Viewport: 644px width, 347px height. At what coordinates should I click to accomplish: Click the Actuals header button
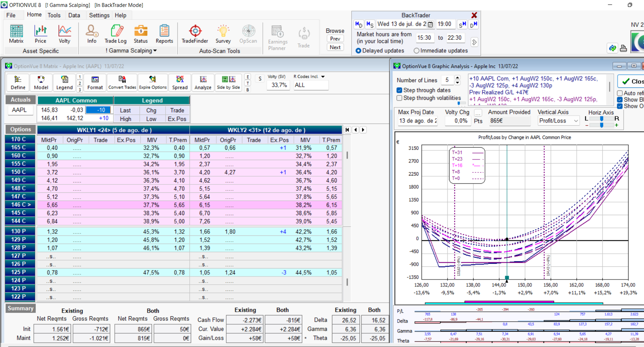(20, 100)
